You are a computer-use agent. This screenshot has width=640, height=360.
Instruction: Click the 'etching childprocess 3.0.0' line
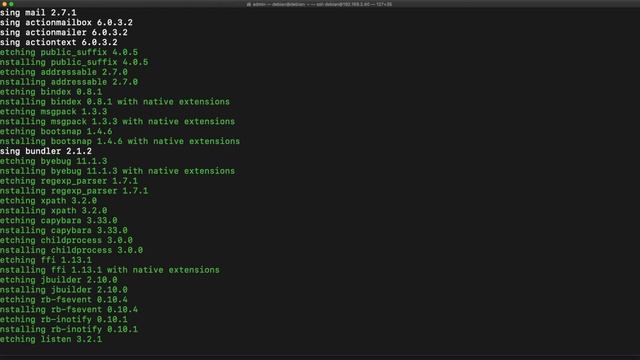(66, 240)
